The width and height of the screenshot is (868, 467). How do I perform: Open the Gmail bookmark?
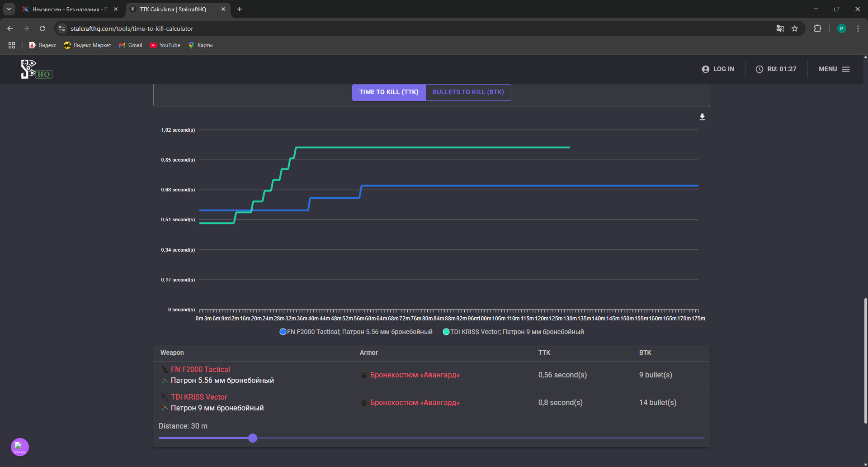tap(130, 45)
